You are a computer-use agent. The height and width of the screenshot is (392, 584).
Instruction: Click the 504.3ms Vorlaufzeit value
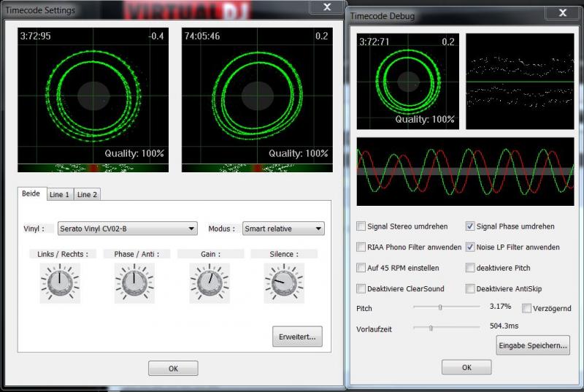pyautogui.click(x=504, y=326)
